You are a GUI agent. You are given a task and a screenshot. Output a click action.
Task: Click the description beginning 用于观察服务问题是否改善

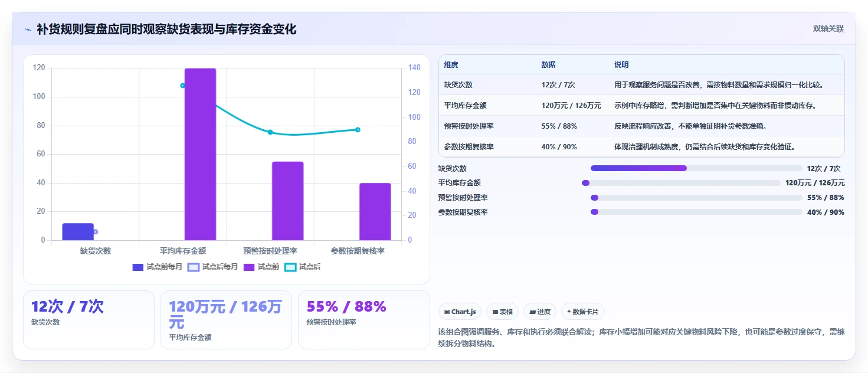tap(719, 84)
